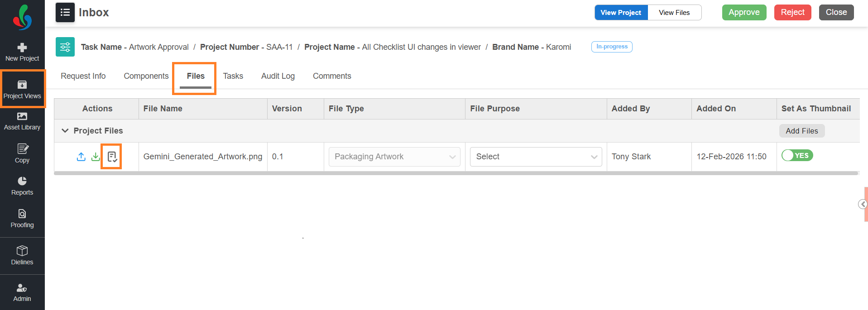Switch to View Files mode
Screen dimensions: 868x310
(x=674, y=13)
